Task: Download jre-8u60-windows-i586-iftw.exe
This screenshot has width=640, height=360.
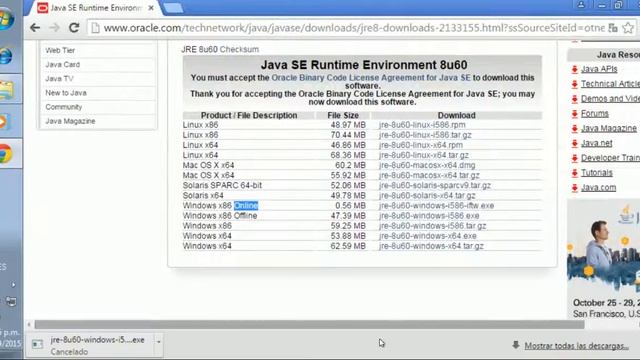Action: point(436,206)
